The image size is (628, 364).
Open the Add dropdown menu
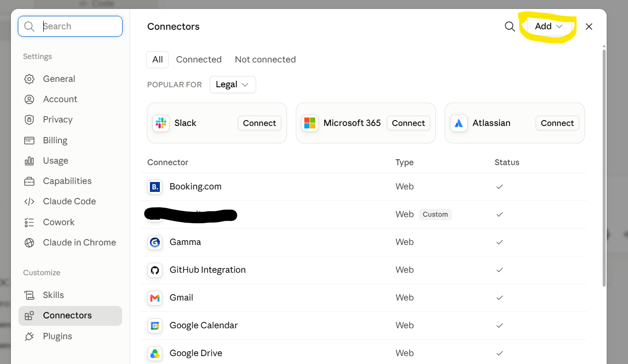[x=549, y=26]
